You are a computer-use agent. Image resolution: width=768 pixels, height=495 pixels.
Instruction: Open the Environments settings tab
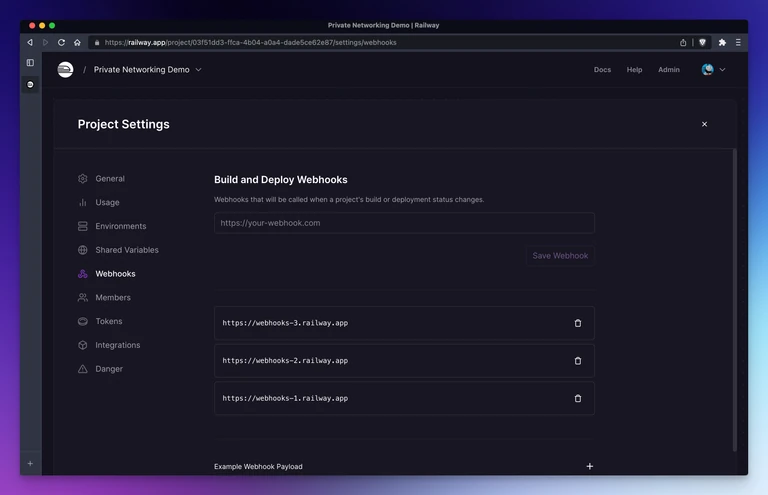click(x=112, y=226)
